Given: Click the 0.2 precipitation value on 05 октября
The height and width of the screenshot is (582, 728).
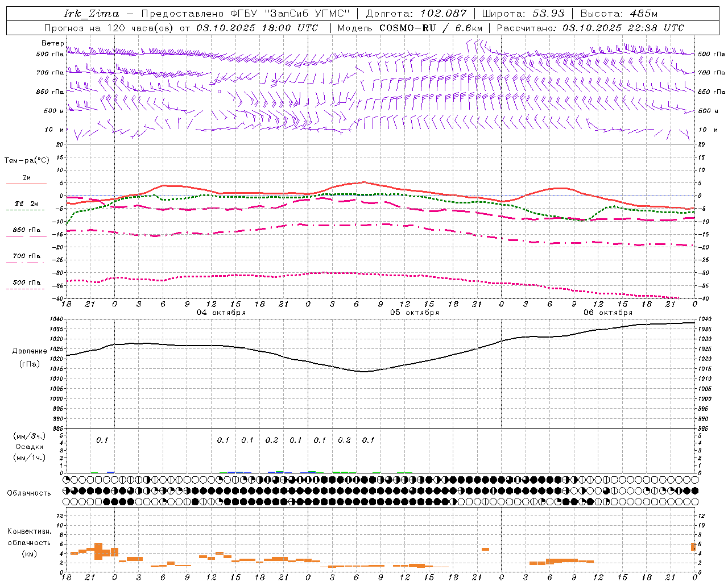Looking at the screenshot, I should click(x=344, y=440).
